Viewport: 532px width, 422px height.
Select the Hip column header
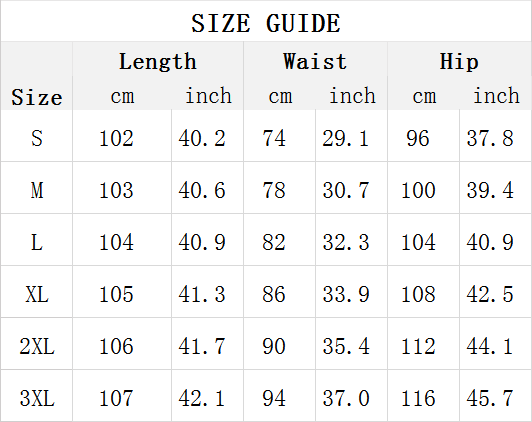[x=459, y=61]
